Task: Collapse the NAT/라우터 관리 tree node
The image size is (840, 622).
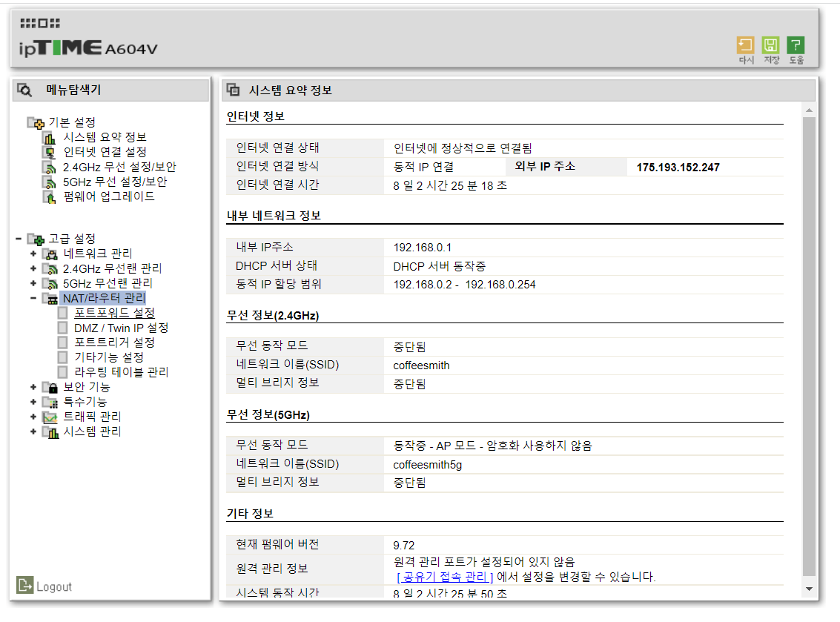Action: [33, 298]
